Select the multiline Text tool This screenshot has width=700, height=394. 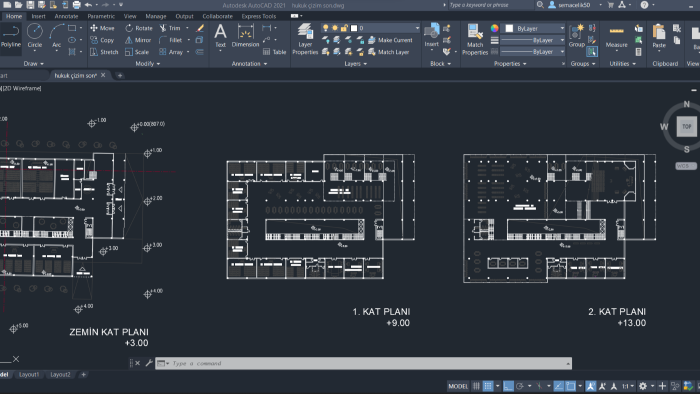(221, 36)
